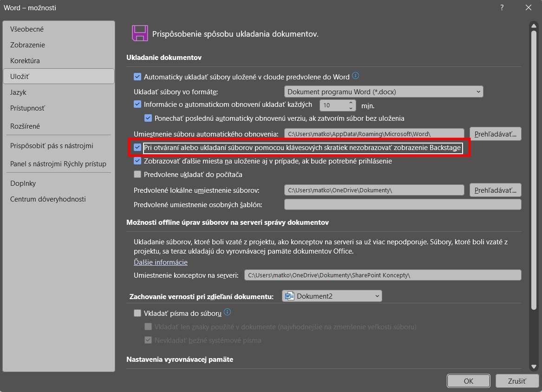
Task: Toggle the nezobrazovať zobrazenie Backstage checkbox
Action: 137,148
